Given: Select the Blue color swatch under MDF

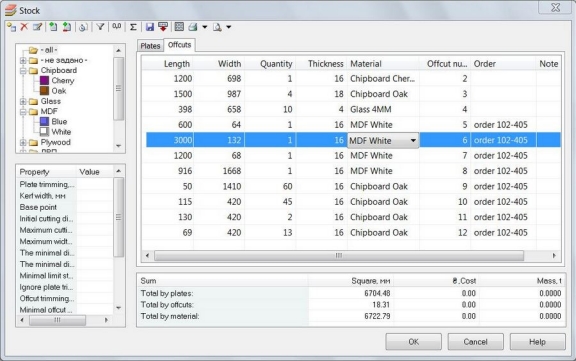Looking at the screenshot, I should tap(44, 122).
